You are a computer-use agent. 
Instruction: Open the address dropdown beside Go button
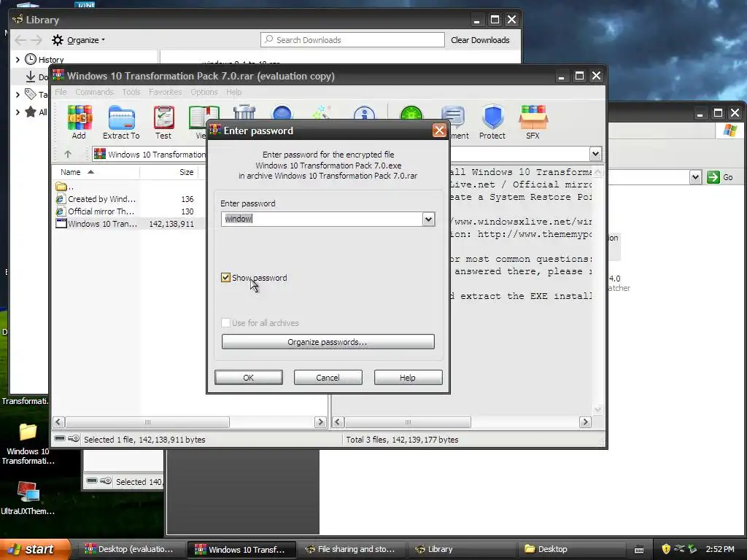tap(695, 177)
